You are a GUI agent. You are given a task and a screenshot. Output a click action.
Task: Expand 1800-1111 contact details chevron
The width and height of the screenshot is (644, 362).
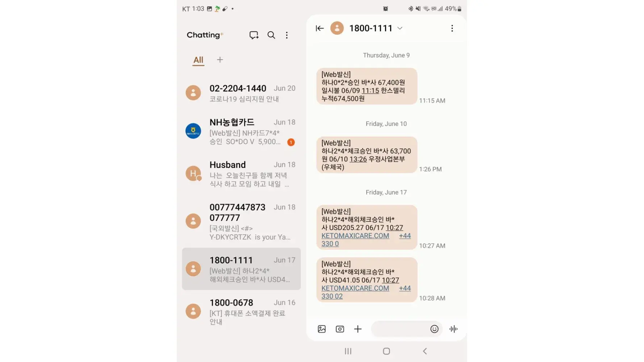point(400,28)
